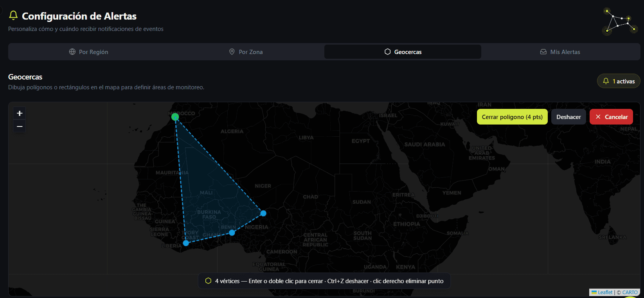The height and width of the screenshot is (298, 644).
Task: Open the Por Zona tab
Action: click(x=246, y=52)
